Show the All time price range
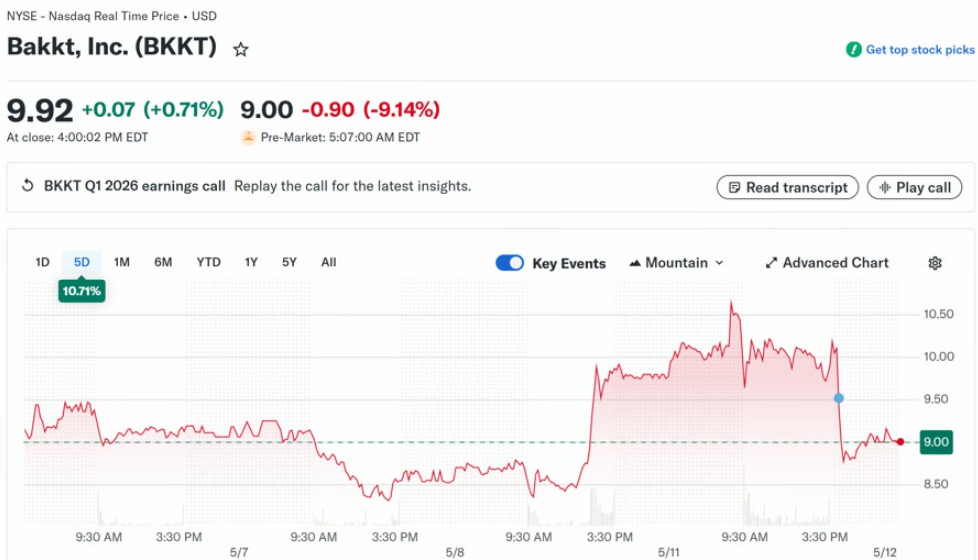Screen dimensions: 978x560 tap(328, 262)
